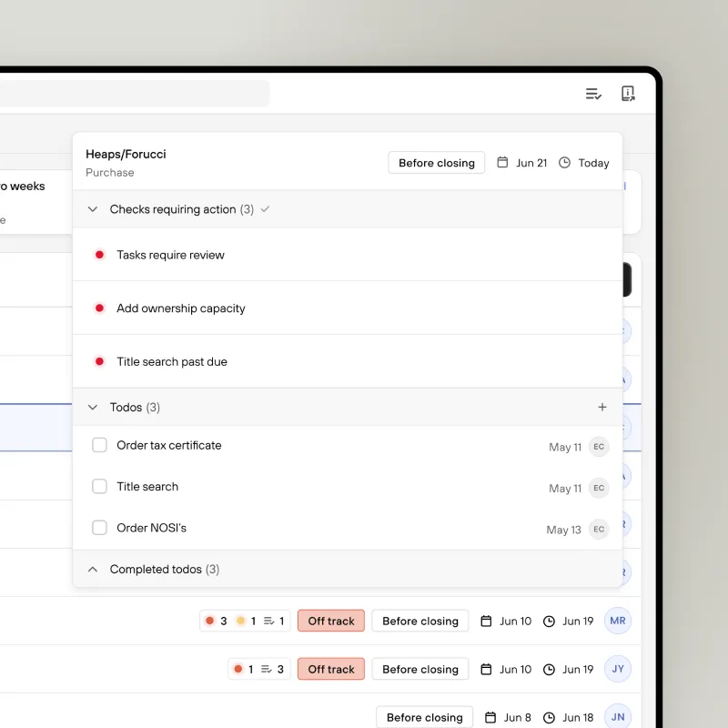Check the Title search todo checkbox
The width and height of the screenshot is (728, 728).
tap(99, 487)
